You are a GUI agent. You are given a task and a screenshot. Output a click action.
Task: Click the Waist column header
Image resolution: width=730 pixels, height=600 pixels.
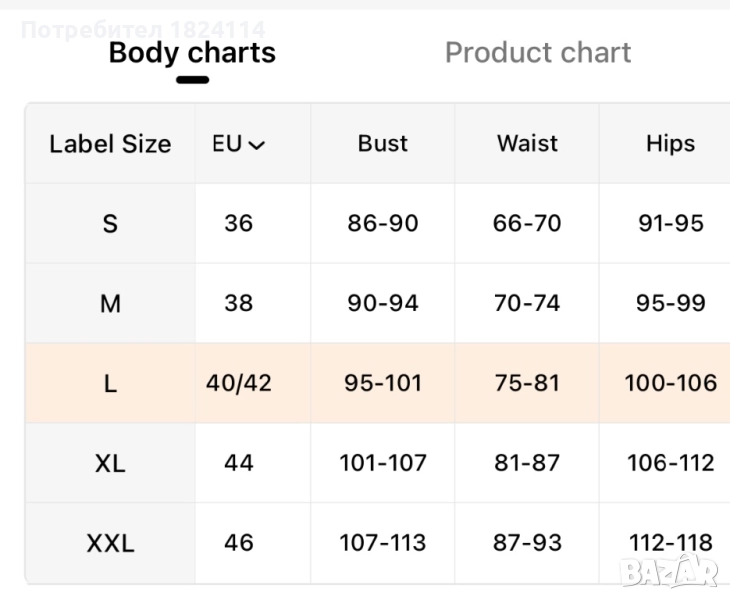[x=527, y=144]
